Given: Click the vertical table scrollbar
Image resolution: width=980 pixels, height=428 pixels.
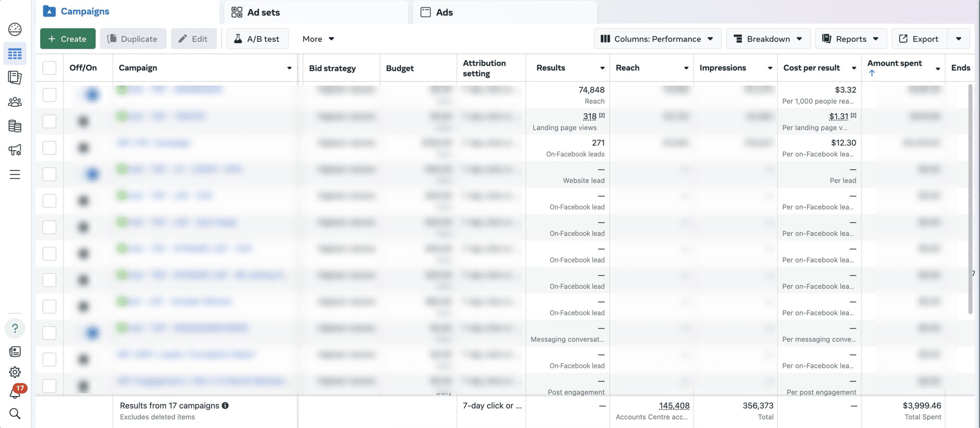Looking at the screenshot, I should click(x=970, y=199).
